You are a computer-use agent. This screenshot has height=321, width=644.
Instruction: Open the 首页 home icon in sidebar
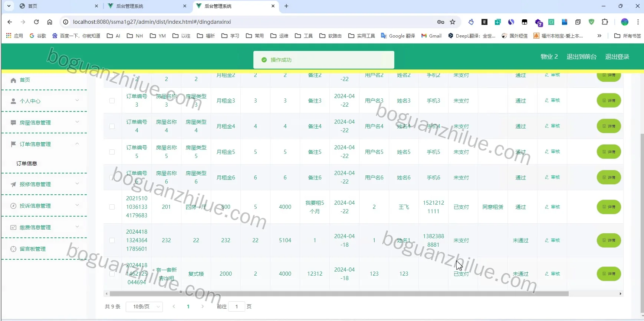[x=13, y=80]
